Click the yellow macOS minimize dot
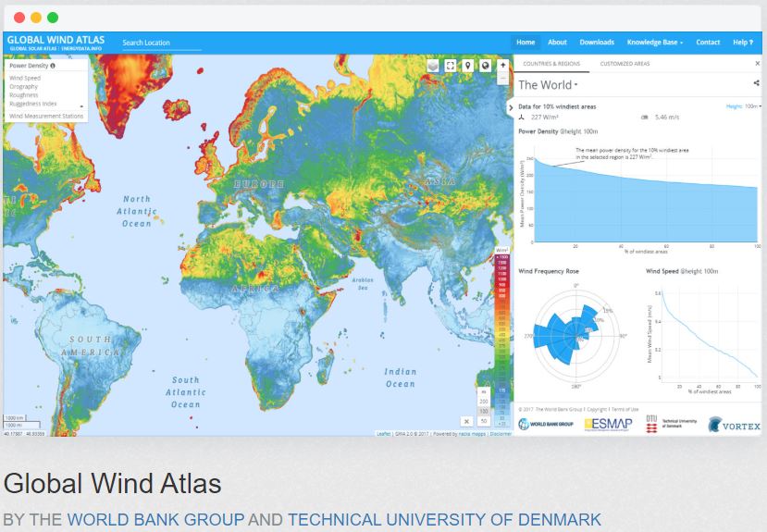767x532 pixels. [x=36, y=18]
